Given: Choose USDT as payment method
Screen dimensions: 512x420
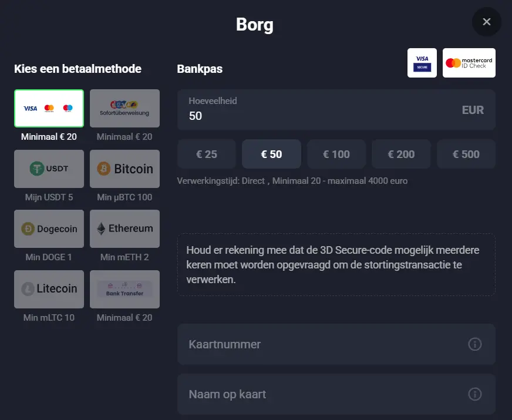Looking at the screenshot, I should [x=49, y=169].
